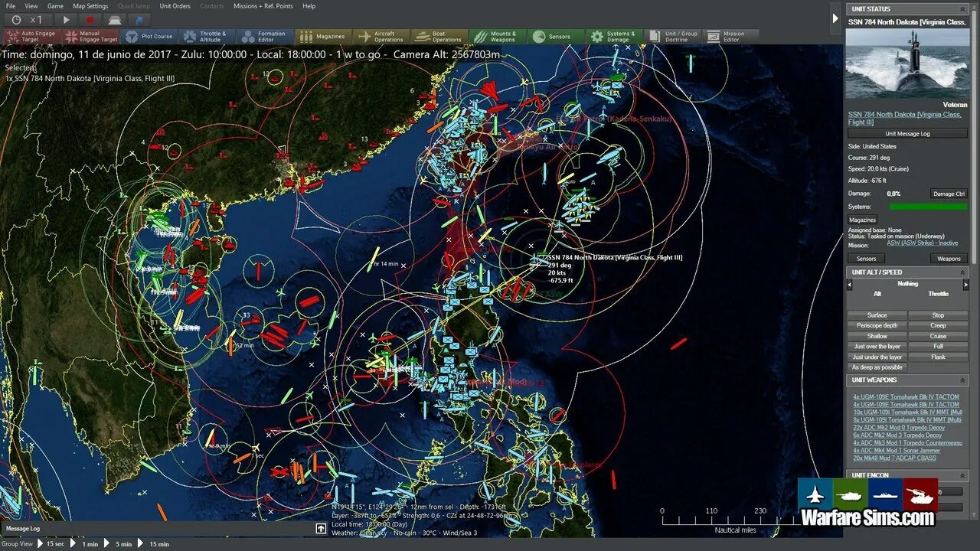Start the simulation with the play button
The height and width of the screenshot is (551, 980).
(66, 20)
